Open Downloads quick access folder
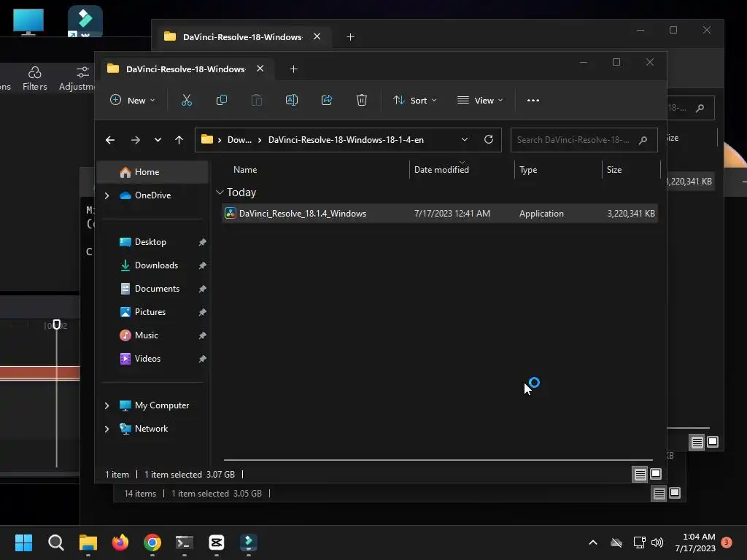Screen dimensions: 747x560 tap(156, 265)
